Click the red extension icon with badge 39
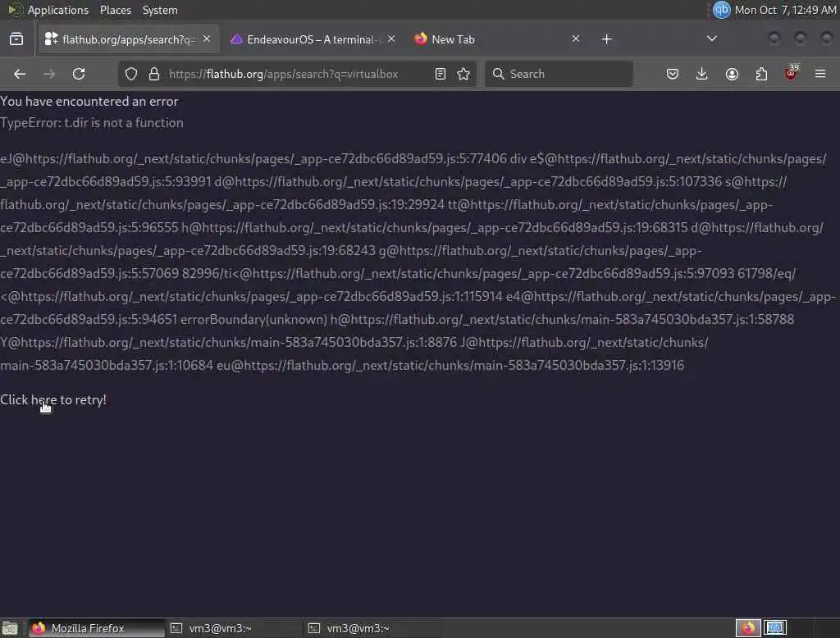Image resolution: width=840 pixels, height=638 pixels. (791, 73)
